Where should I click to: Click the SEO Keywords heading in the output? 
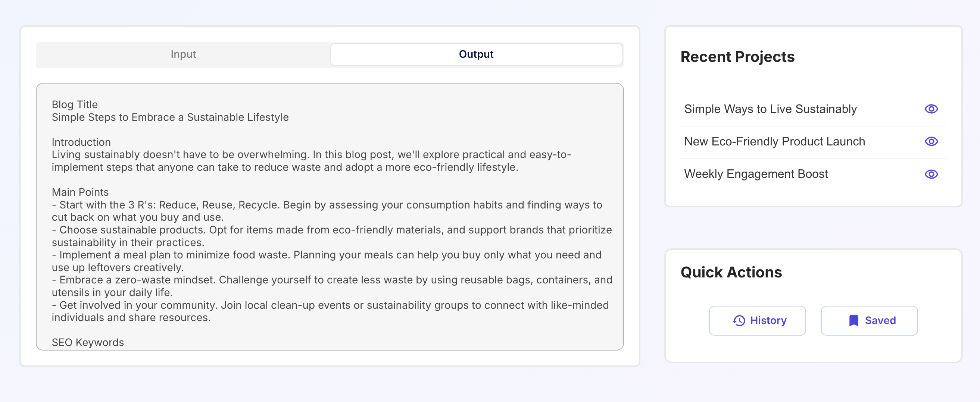88,342
